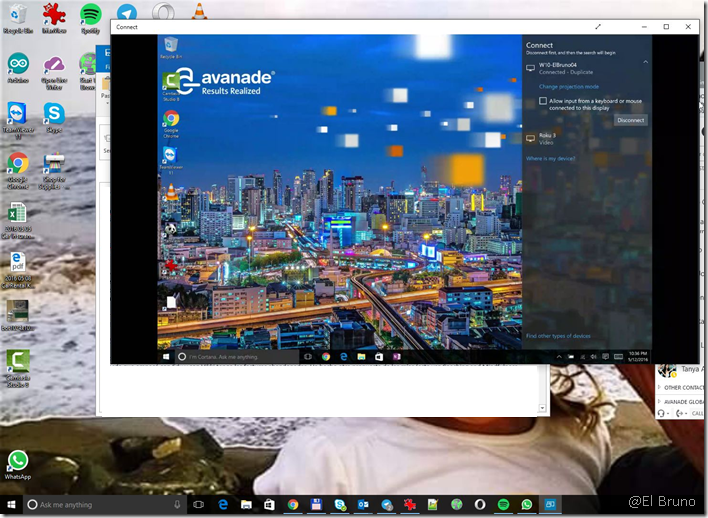Open the Windows Start menu
708x518 pixels.
pyautogui.click(x=10, y=504)
